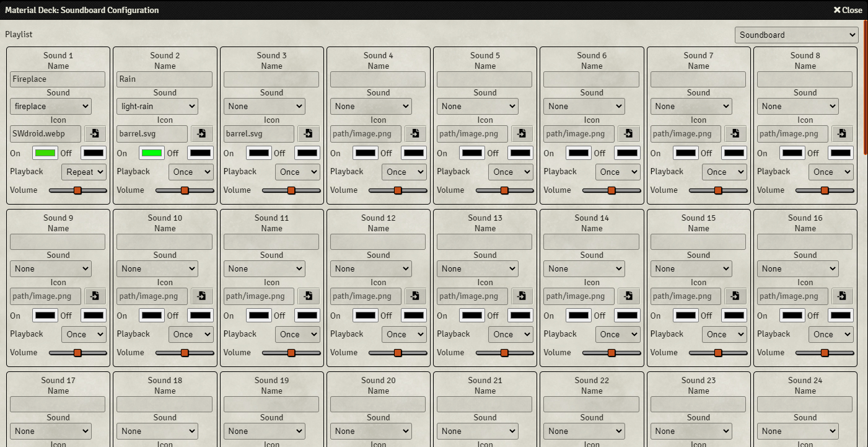This screenshot has height=447, width=868.
Task: Click file browse icon in Sound 15
Action: 735,296
